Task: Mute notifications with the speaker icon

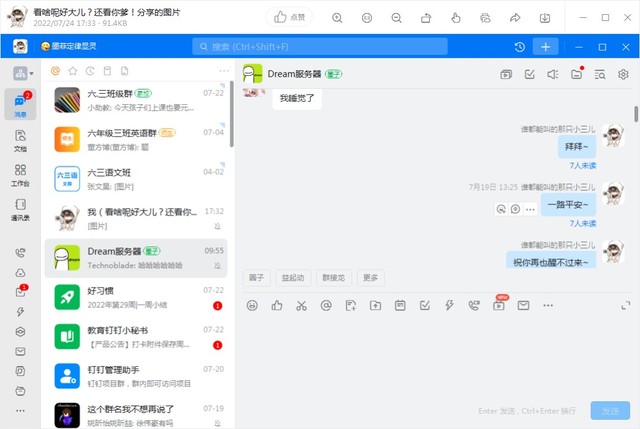Action: (553, 74)
